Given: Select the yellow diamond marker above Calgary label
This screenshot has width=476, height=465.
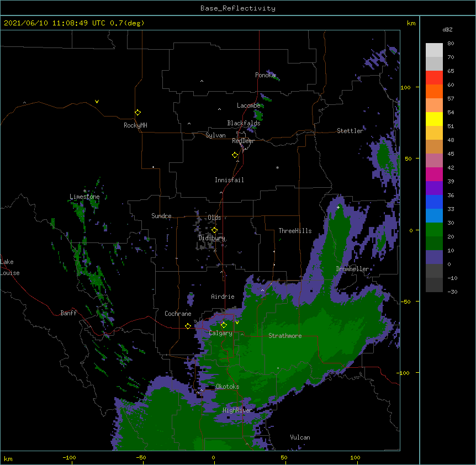Looking at the screenshot, I should tap(224, 325).
